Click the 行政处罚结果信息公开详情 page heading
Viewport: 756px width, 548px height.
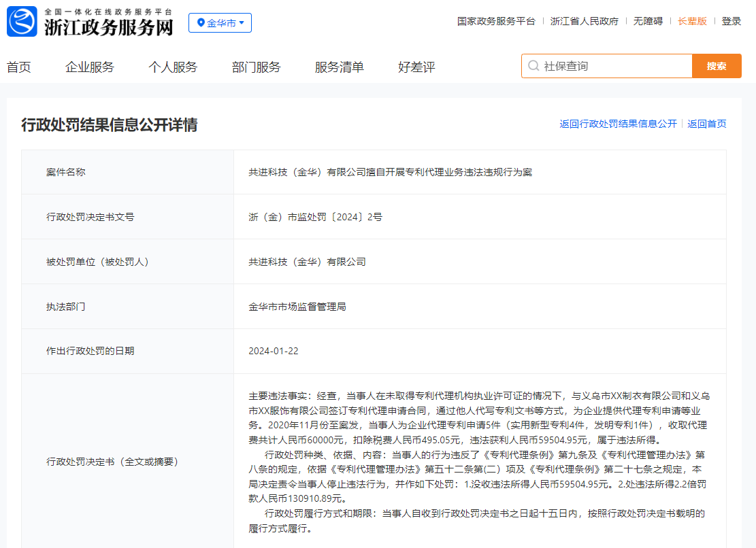[110, 125]
